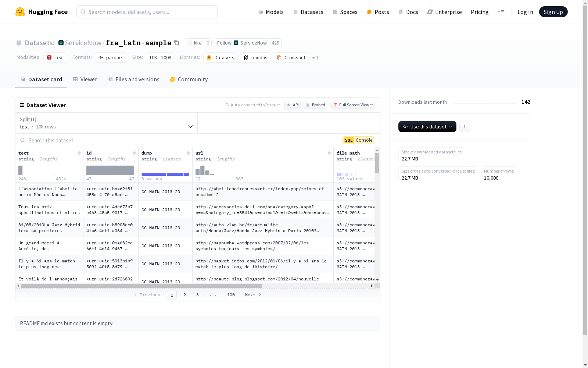Screen dimensions: 588x368
Task: Go to page 3 of the table
Action: coord(197,295)
